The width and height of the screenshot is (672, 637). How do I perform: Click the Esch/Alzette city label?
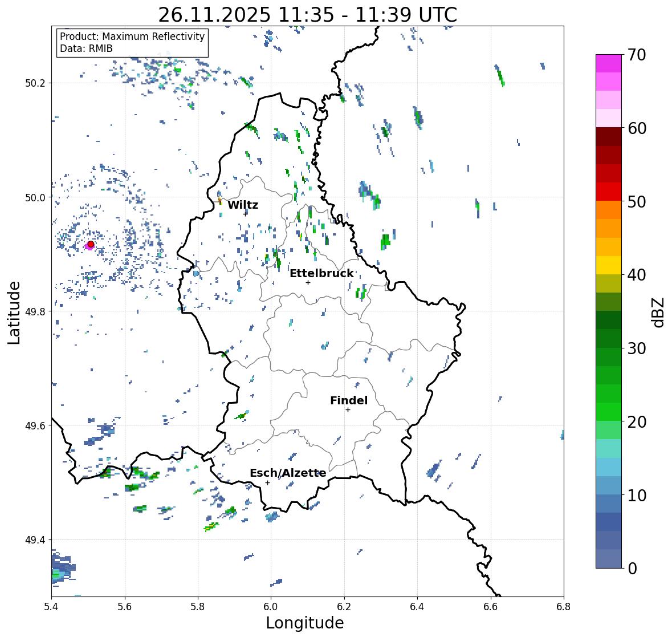288,473
